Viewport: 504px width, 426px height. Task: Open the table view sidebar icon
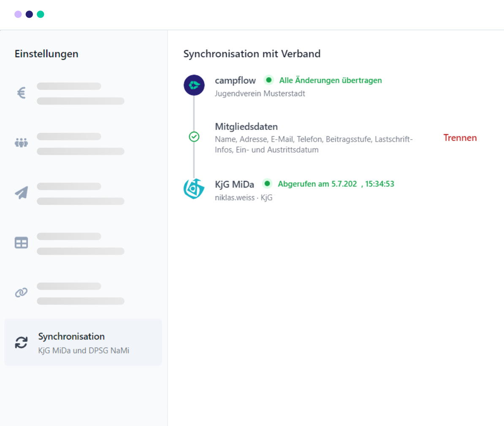coord(21,242)
